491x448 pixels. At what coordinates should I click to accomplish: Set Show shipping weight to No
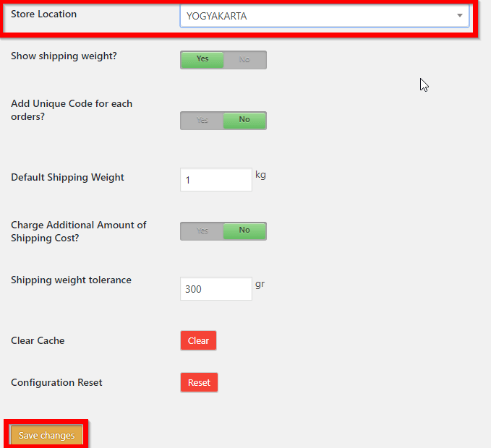[x=244, y=59]
